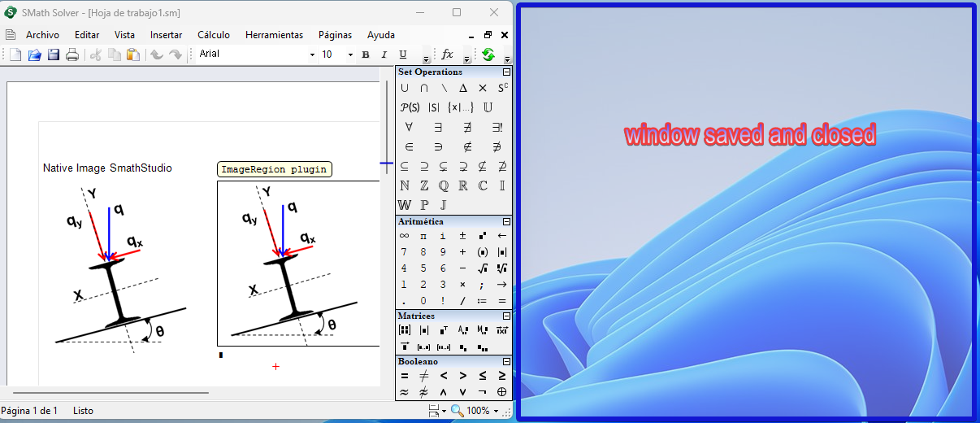Toggle Underline text formatting
This screenshot has width=980, height=423.
tap(402, 55)
